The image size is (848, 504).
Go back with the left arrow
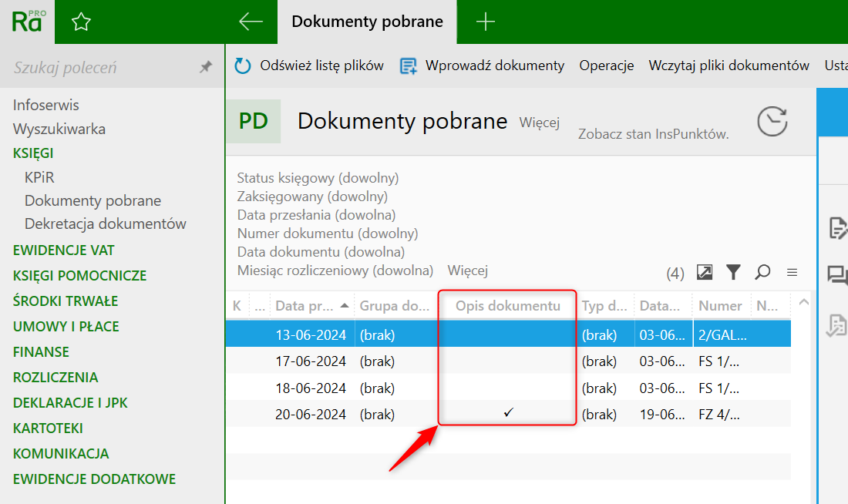251,22
